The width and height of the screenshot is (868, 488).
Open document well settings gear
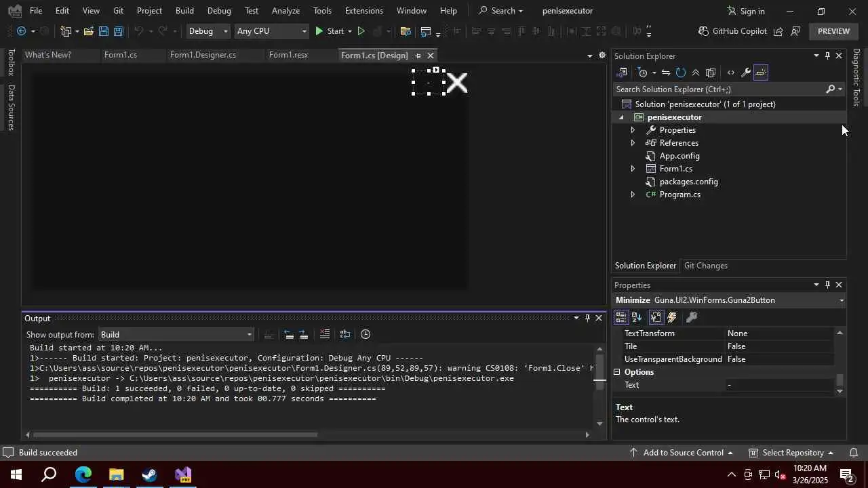coord(601,56)
